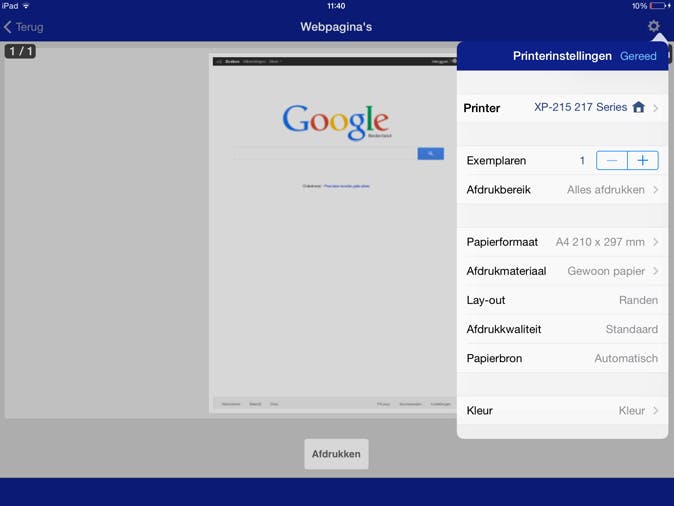Screen dimensions: 674x506
Task: Decrease Exemplaren with the minus button
Action: pos(612,160)
